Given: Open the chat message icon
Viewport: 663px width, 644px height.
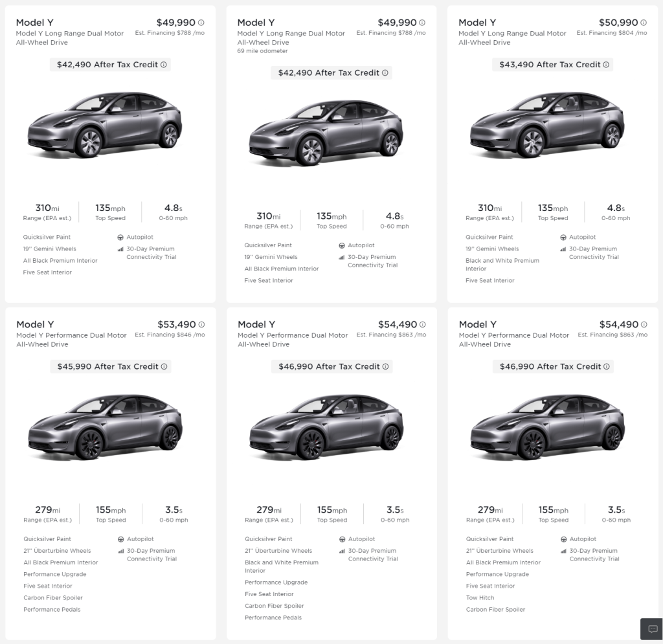Looking at the screenshot, I should click(x=650, y=628).
